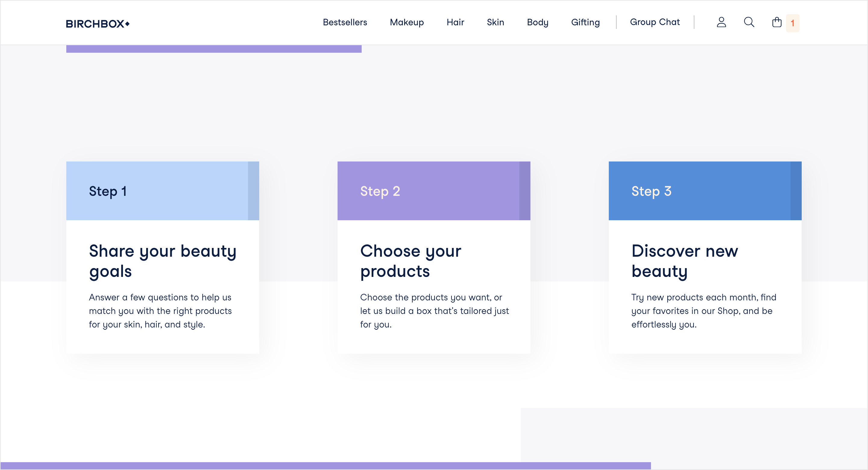Click the purple bar at page bottom
The width and height of the screenshot is (868, 470).
coord(325,465)
